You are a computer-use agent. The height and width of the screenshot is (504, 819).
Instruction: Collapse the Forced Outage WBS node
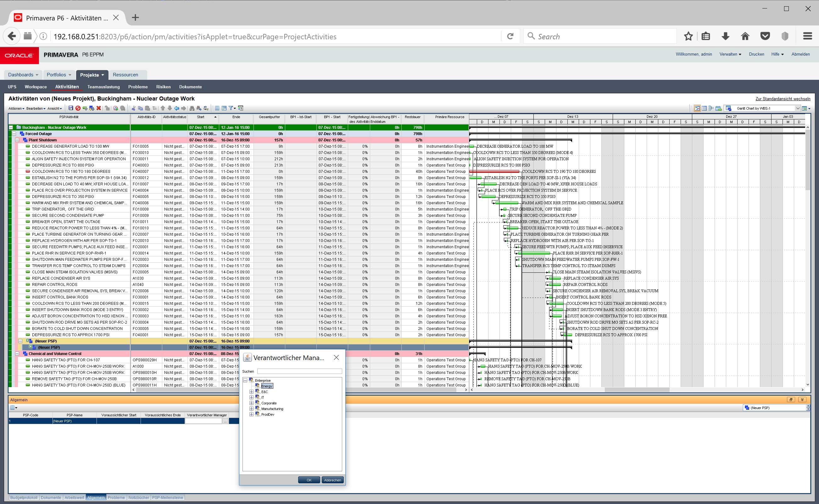(14, 134)
